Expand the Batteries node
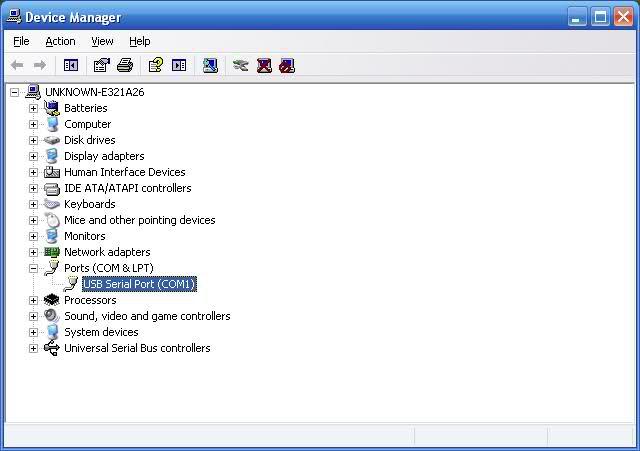 pyautogui.click(x=33, y=108)
